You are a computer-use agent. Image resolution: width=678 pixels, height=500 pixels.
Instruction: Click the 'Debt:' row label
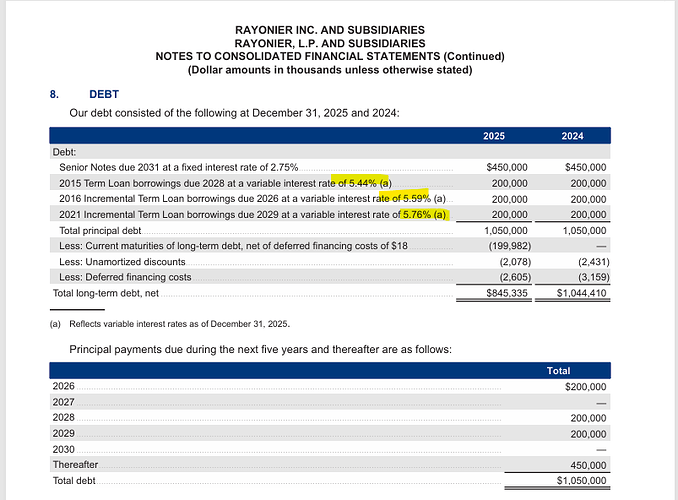[x=64, y=152]
